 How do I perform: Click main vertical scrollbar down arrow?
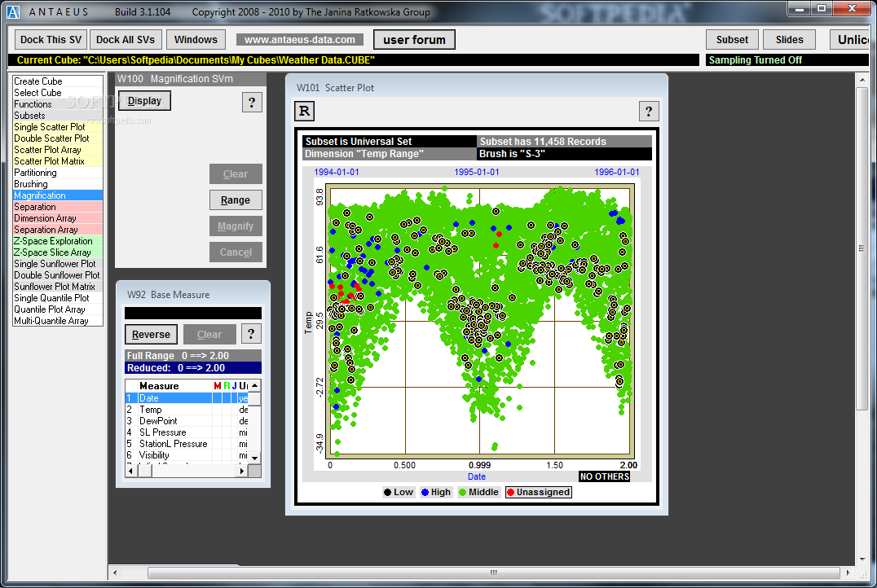[862, 559]
